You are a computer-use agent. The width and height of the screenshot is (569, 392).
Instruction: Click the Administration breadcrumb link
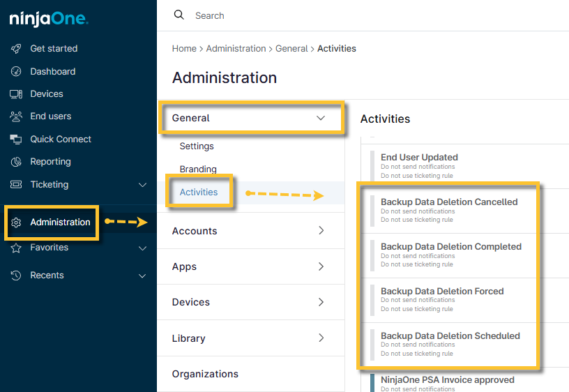tap(236, 49)
